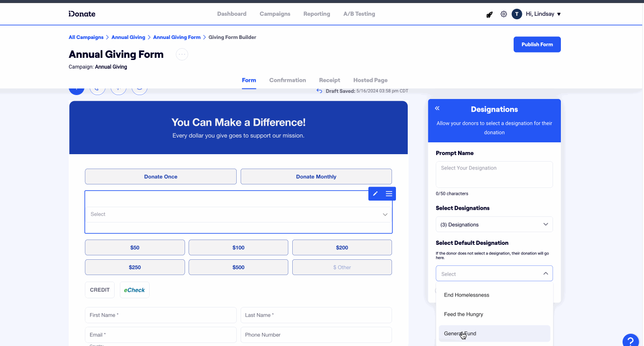
Task: Select the Donate Monthly option
Action: 316,177
